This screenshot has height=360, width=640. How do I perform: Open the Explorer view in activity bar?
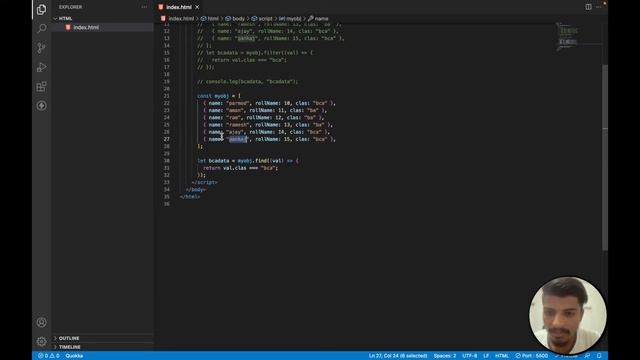[x=41, y=9]
